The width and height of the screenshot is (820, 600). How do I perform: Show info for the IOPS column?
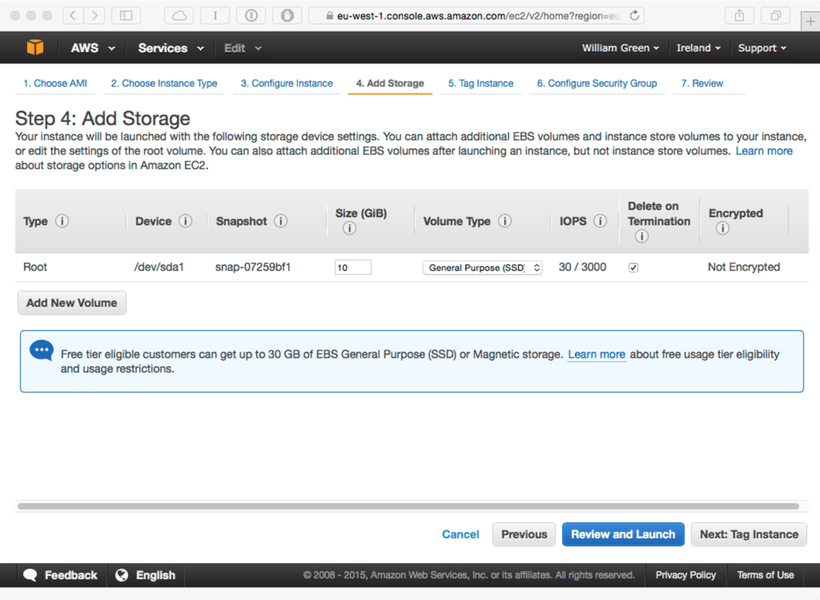click(x=600, y=221)
